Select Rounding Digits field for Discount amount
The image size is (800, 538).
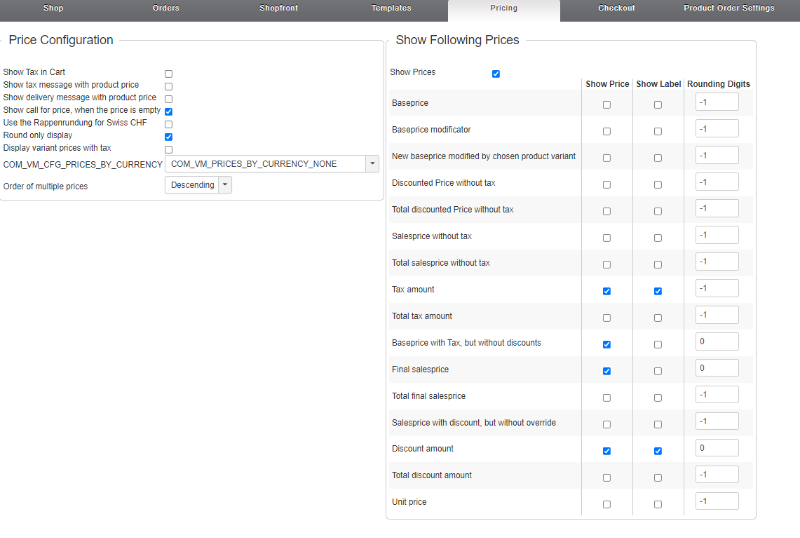[716, 448]
